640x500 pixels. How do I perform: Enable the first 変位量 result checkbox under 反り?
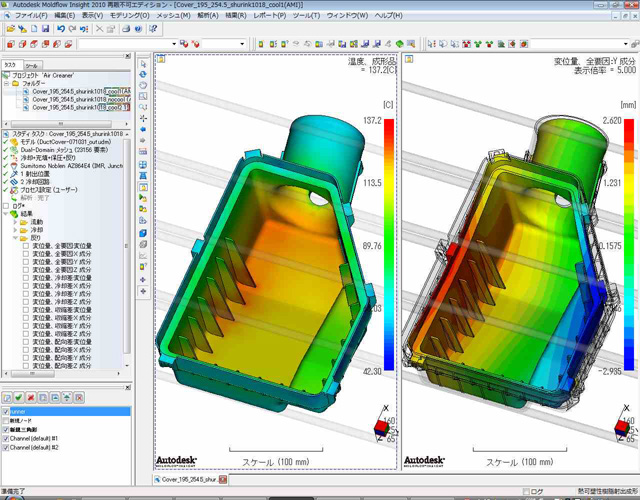pos(25,245)
